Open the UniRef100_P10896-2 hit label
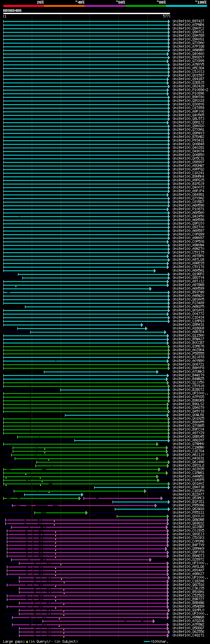This screenshot has width=210, height=644. coord(190,90)
